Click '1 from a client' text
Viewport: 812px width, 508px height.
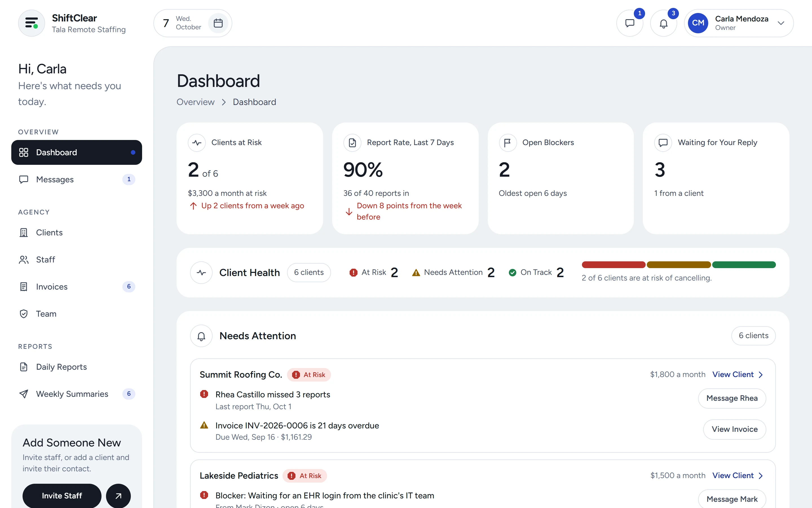tap(679, 193)
